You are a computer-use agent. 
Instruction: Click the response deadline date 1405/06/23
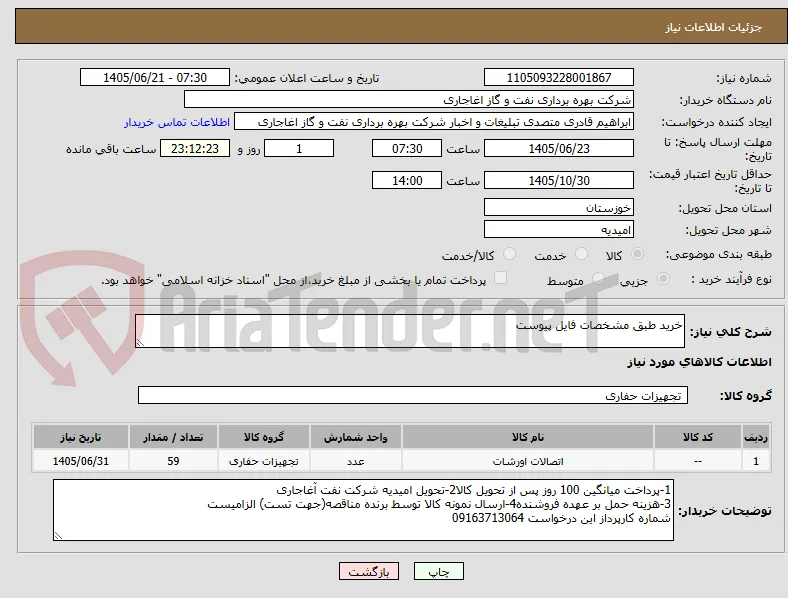(x=559, y=148)
